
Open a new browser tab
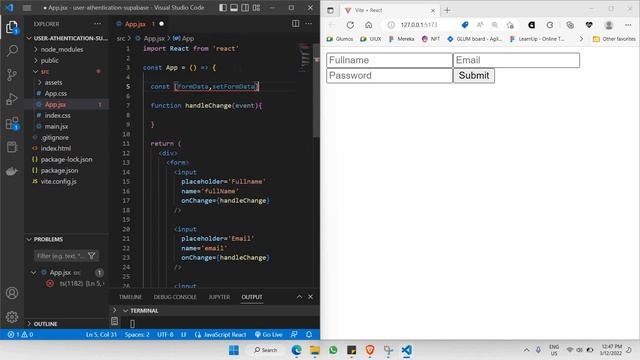447,10
